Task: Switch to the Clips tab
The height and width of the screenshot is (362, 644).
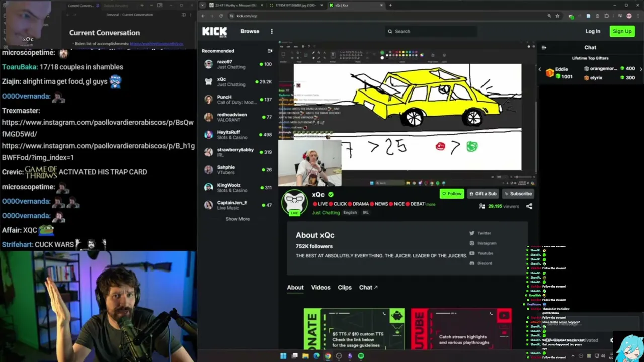Action: click(x=345, y=288)
